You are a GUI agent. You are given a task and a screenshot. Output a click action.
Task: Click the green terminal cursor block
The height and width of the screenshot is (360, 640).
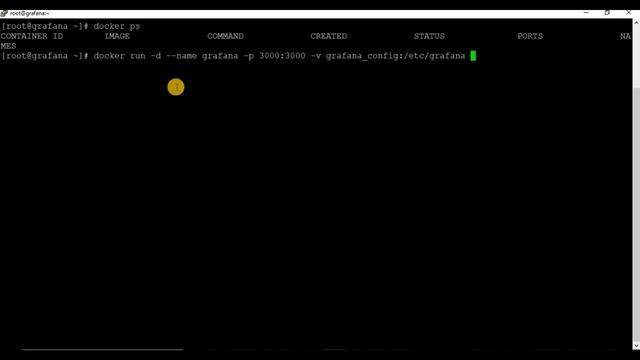(x=473, y=56)
